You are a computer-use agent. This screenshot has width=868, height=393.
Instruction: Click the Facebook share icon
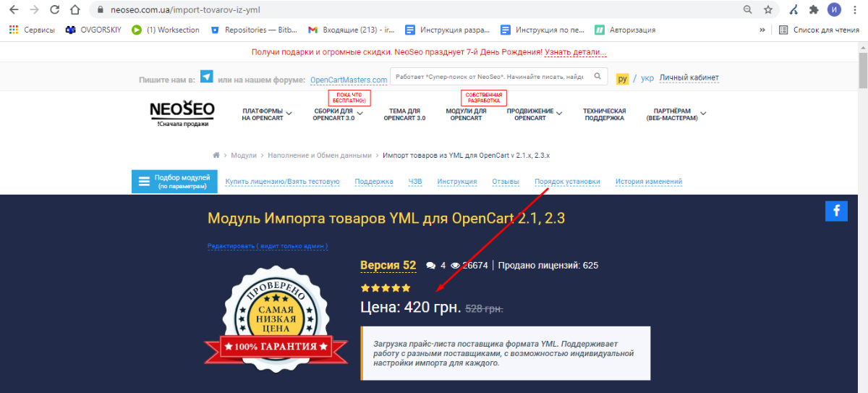(x=836, y=211)
